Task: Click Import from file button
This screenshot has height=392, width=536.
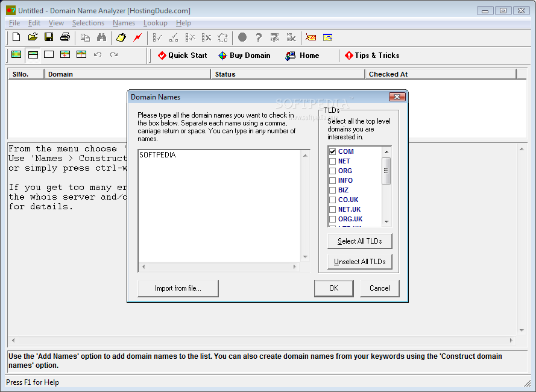Action: click(178, 288)
